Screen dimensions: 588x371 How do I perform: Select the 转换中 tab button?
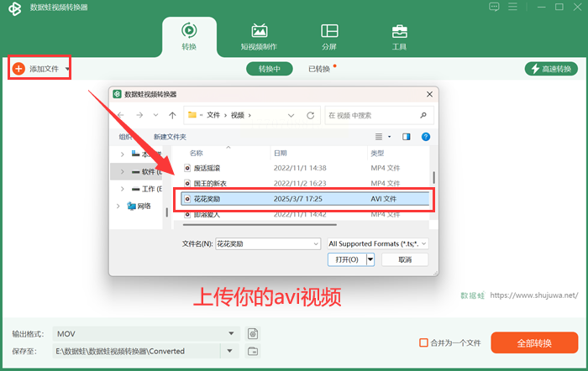pos(270,69)
